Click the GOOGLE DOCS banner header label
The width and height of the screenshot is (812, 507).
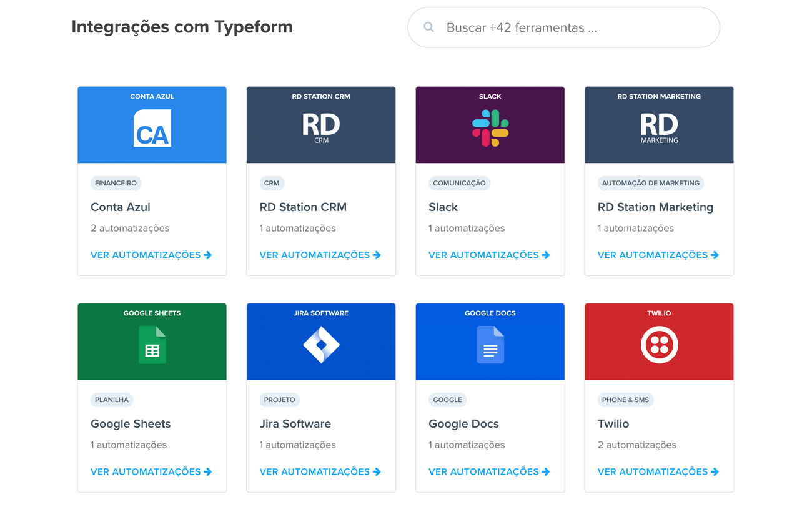click(490, 313)
